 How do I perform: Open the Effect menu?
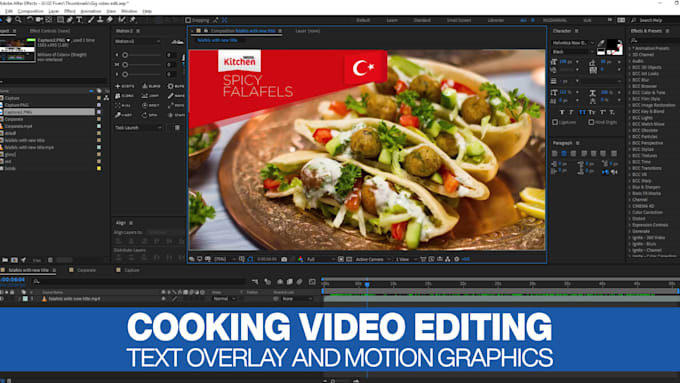[70, 11]
